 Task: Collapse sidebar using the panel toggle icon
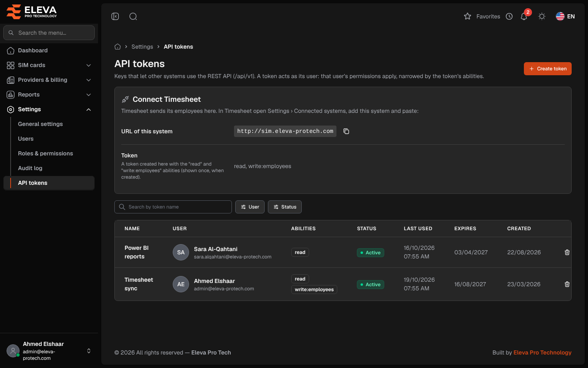tap(115, 16)
